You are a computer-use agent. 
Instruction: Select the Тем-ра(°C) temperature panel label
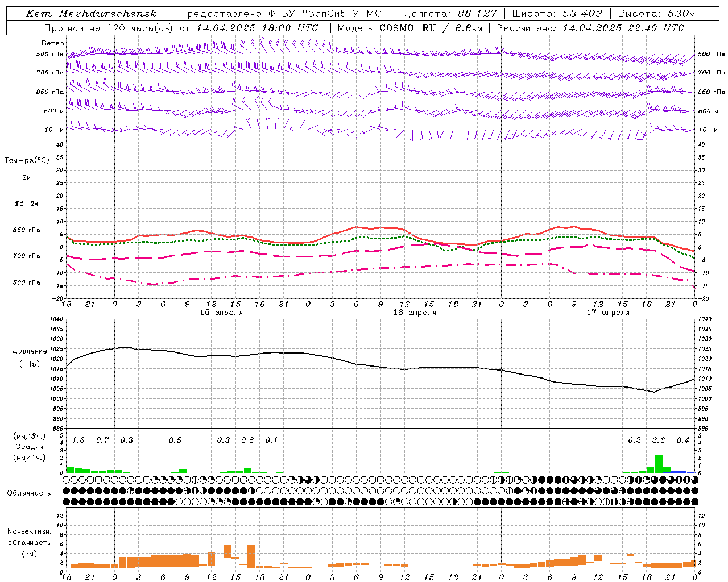[x=27, y=161]
